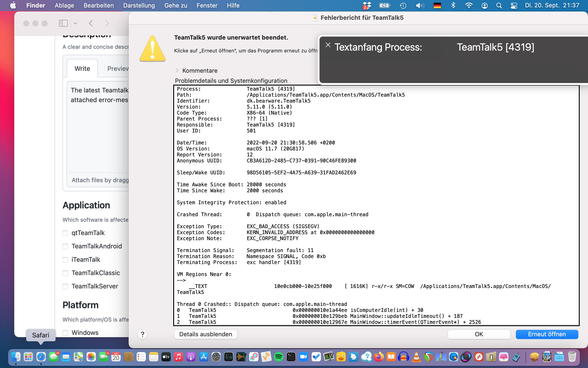The height and width of the screenshot is (368, 588).
Task: Click Details ausblenden button
Action: 206,334
